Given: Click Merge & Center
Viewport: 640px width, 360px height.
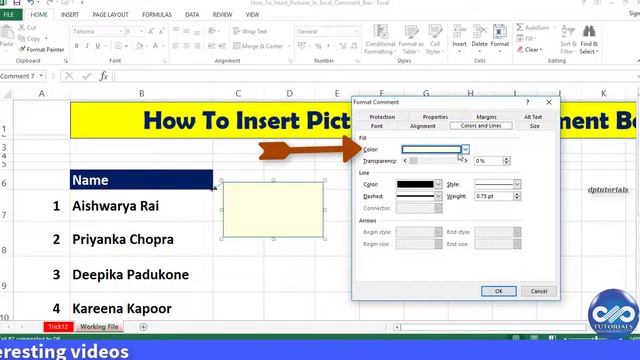Looking at the screenshot, I should point(258,46).
